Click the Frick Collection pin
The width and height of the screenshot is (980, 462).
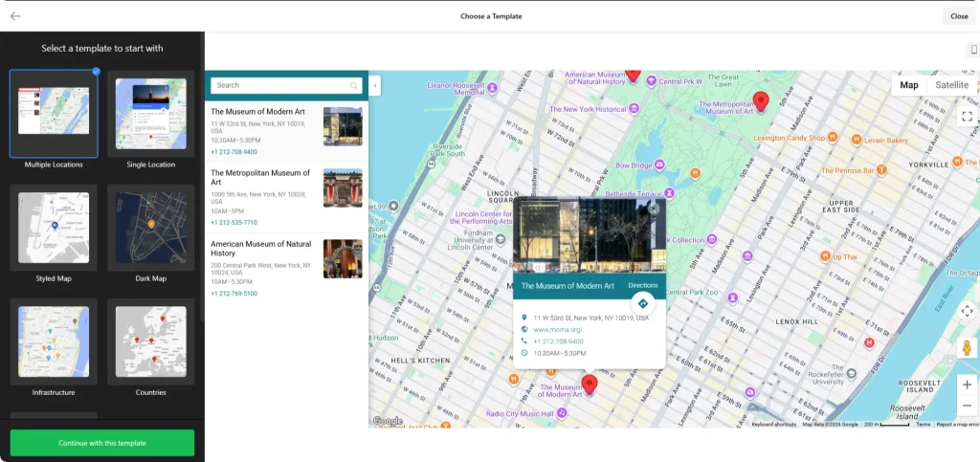(x=711, y=240)
